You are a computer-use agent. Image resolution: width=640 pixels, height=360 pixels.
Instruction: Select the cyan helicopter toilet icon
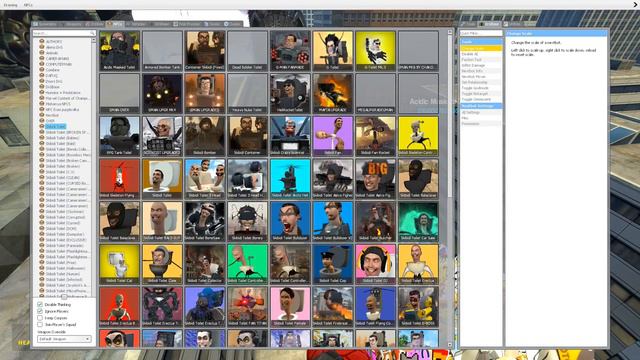[290, 179]
